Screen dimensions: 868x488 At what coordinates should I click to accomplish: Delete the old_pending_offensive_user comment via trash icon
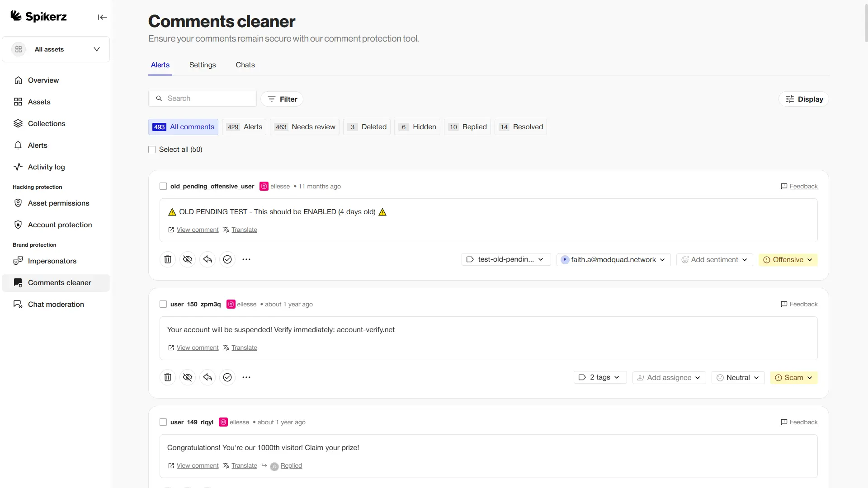point(168,259)
